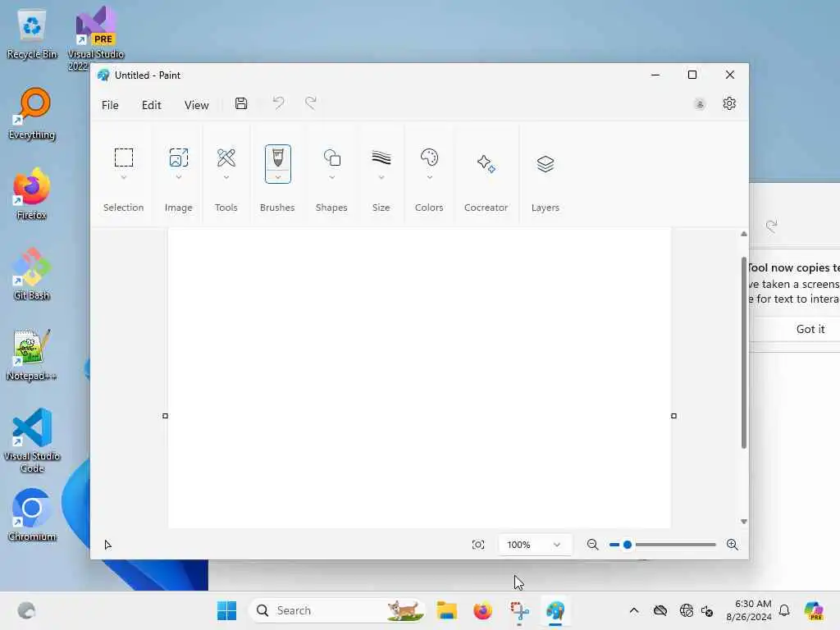Click the Tools pencil-and-brush icon
Screen dimensions: 840x630
click(226, 157)
